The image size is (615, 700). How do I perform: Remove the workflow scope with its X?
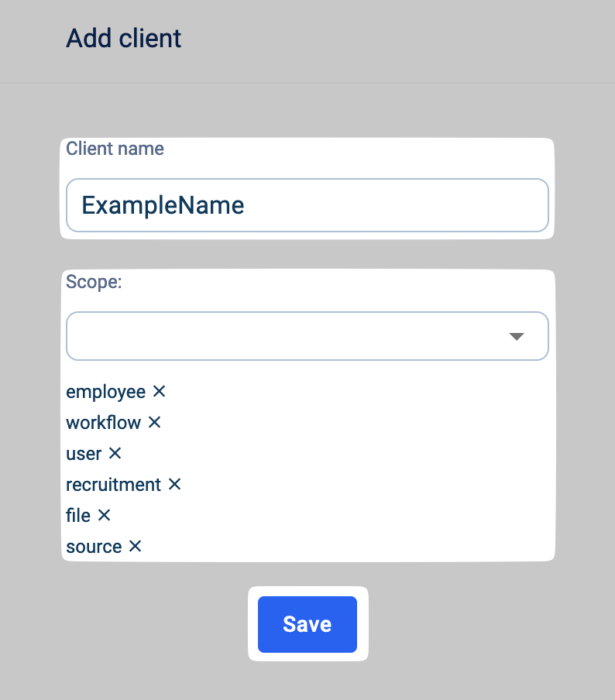[154, 423]
